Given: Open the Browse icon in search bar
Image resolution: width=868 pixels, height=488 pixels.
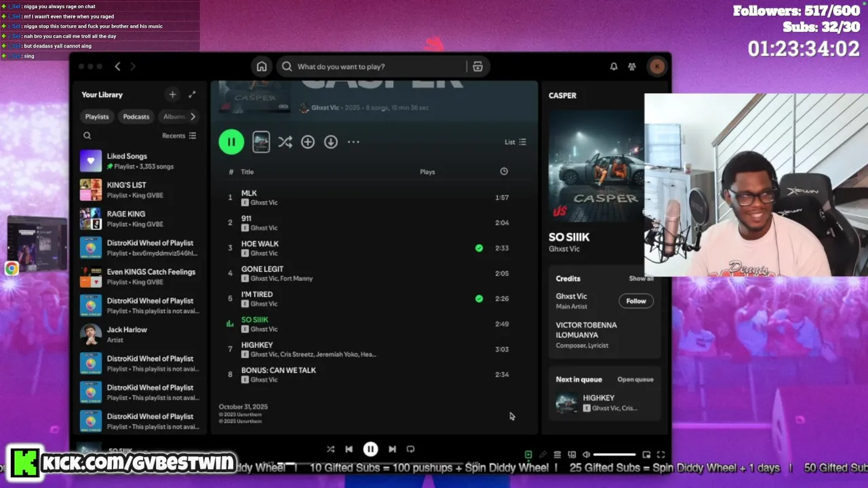Looking at the screenshot, I should click(477, 66).
